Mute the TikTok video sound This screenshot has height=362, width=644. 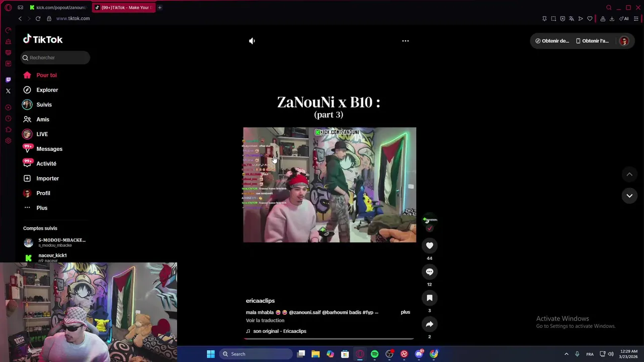click(x=252, y=41)
